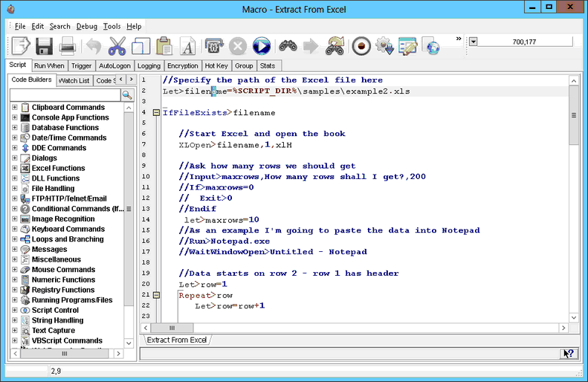Open the form with pencil toolbar icon
Viewport: 588px width, 382px height.
[408, 47]
